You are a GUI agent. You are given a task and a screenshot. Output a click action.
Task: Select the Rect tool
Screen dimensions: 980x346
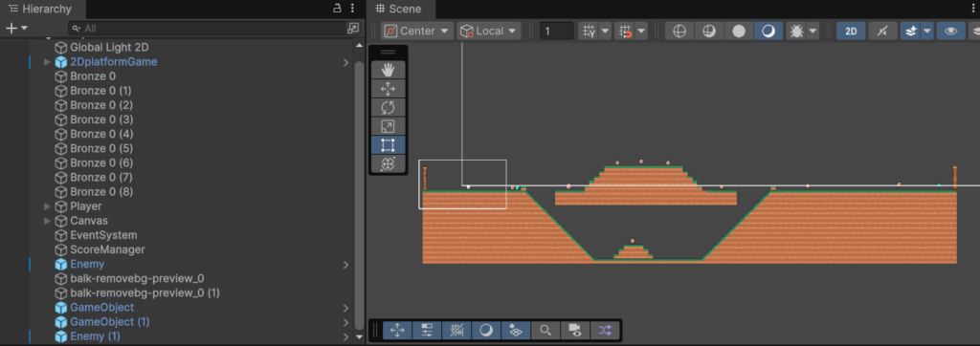click(x=389, y=145)
